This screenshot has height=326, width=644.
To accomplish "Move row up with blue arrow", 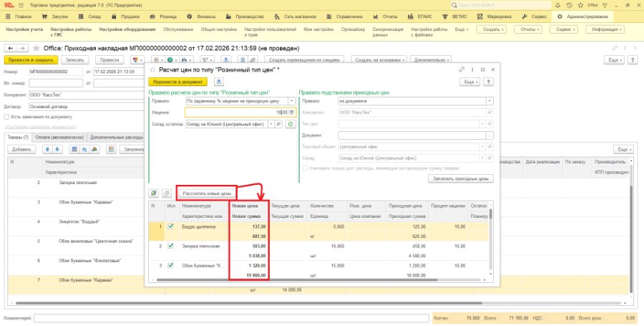I will click(48, 149).
